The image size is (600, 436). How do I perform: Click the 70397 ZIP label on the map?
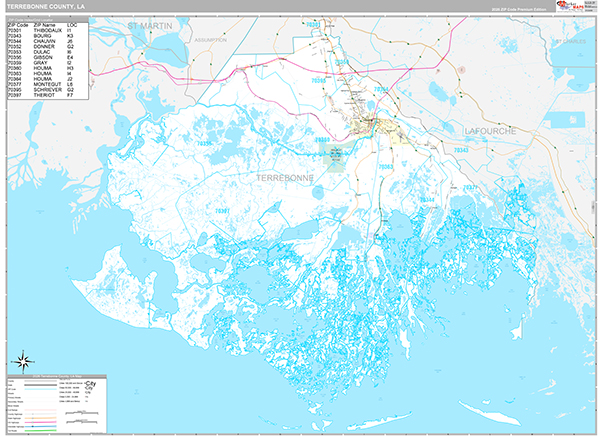[x=222, y=211]
